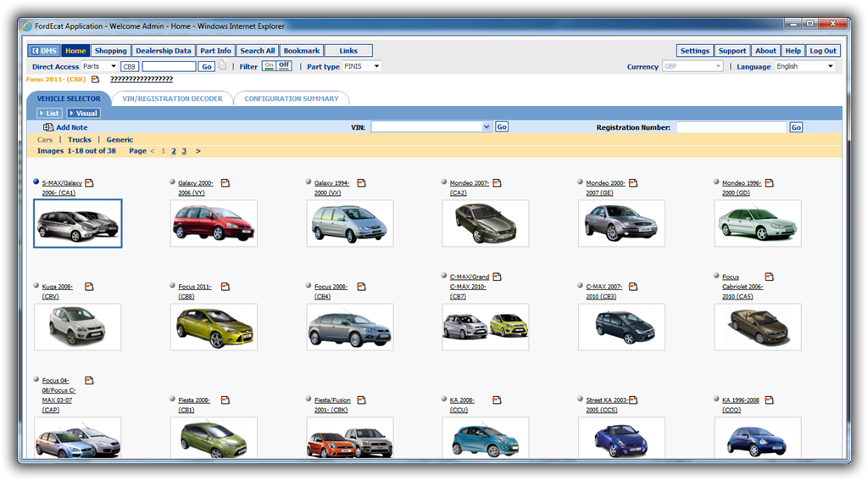Select the S-MAX/Galaxy 2006- radio button
The image size is (868, 481).
click(36, 182)
